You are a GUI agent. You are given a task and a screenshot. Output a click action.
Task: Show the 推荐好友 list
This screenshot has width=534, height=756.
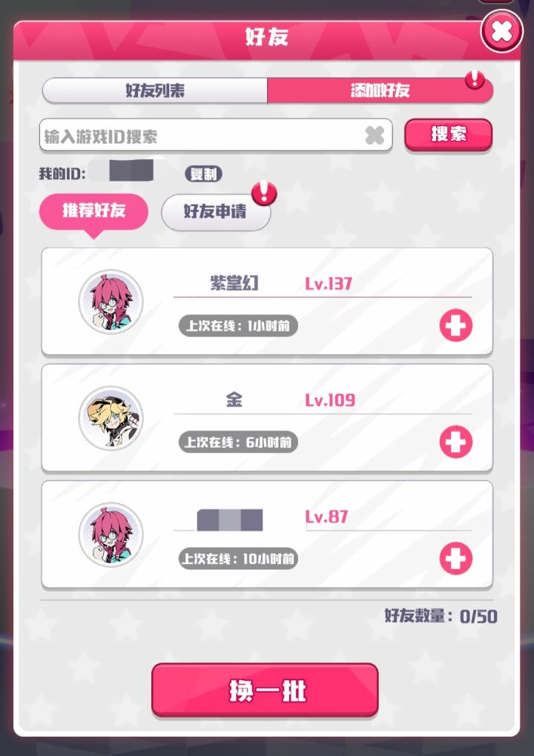pos(93,211)
